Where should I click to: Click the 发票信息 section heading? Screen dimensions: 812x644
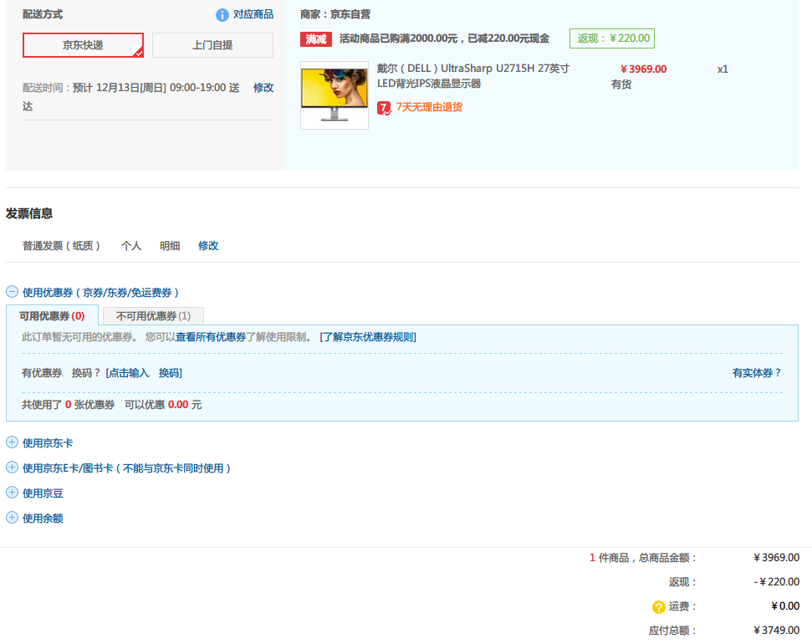29,213
